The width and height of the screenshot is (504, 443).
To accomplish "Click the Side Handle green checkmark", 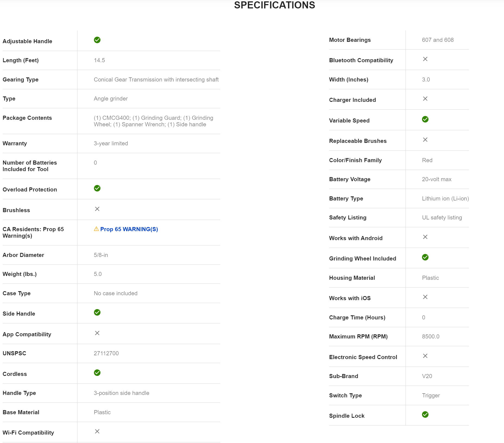I will (97, 312).
